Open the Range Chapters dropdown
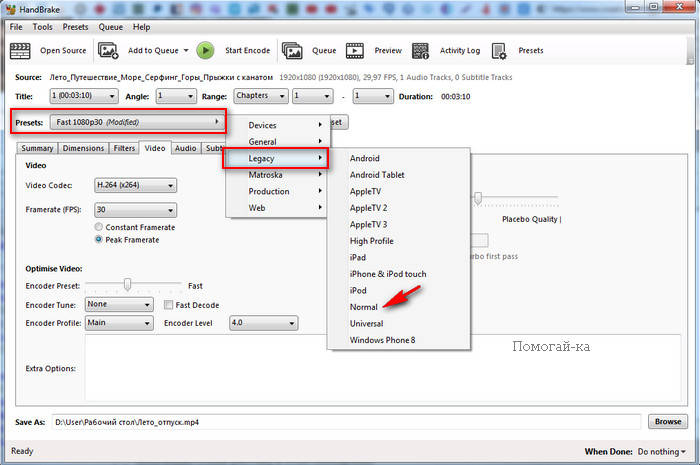Viewport: 700px width, 465px height. tap(261, 96)
